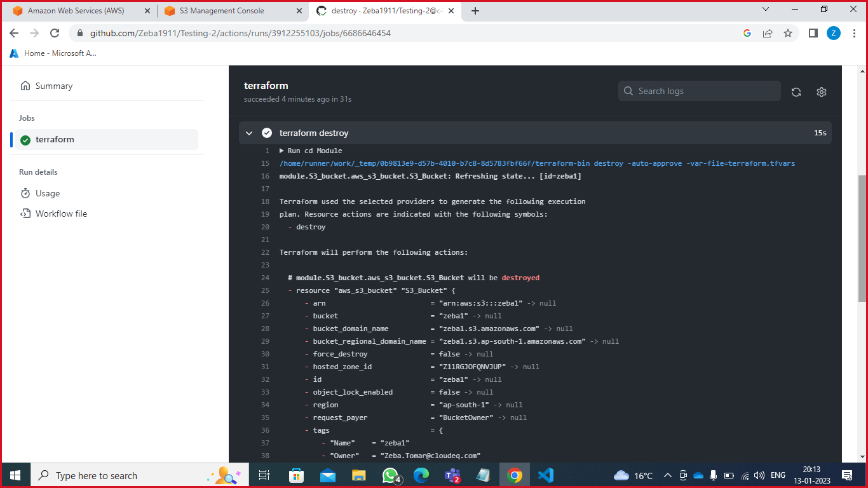
Task: Open Windows notification center
Action: (847, 475)
